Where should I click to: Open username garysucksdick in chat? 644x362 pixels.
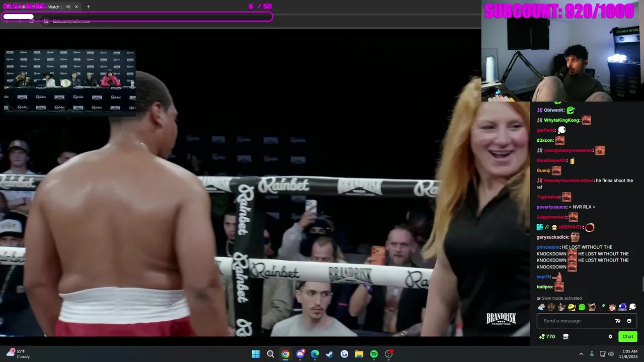point(553,237)
